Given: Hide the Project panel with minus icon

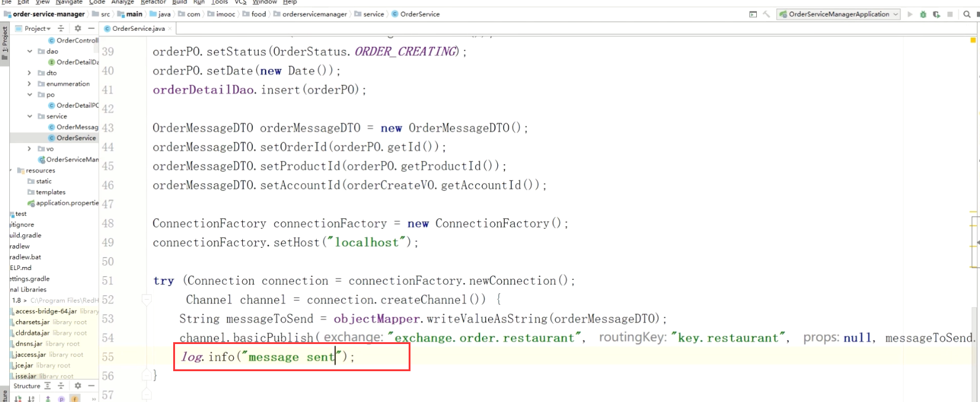Looking at the screenshot, I should tap(91, 28).
